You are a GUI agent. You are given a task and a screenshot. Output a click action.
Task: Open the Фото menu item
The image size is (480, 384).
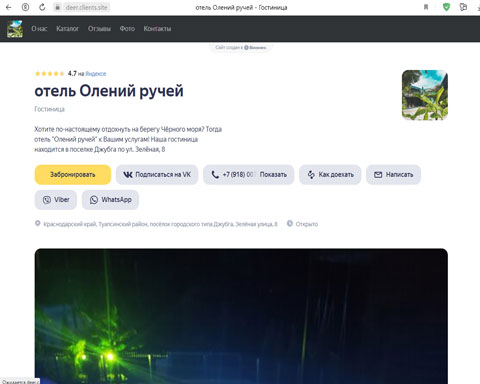pyautogui.click(x=127, y=29)
